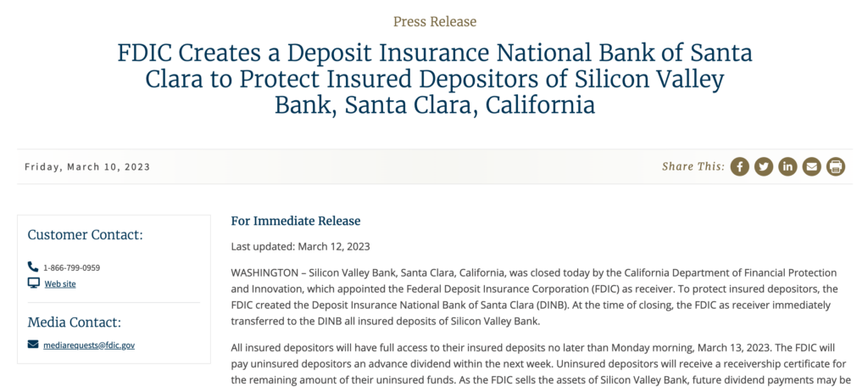Click the monitor icon beside Web site
868x387 pixels.
(x=34, y=283)
